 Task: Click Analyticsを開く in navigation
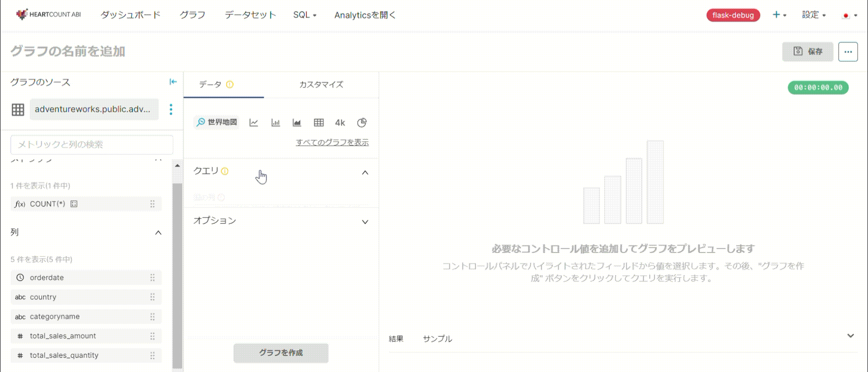click(365, 15)
